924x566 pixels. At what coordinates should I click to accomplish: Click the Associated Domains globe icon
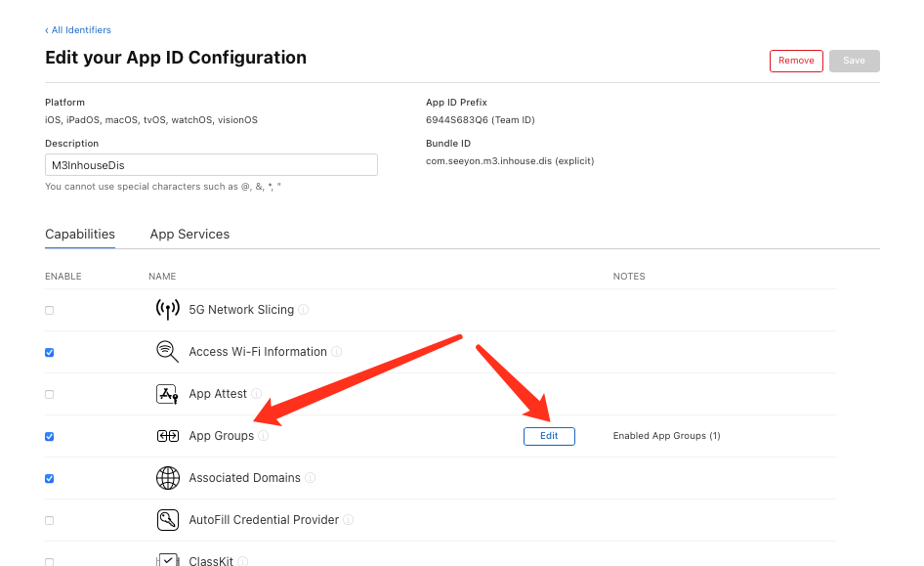[167, 478]
